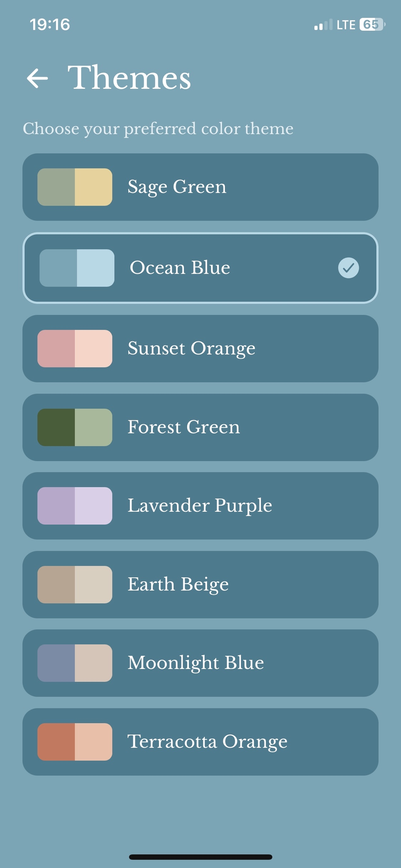Viewport: 401px width, 868px height.
Task: Tap the Earth Beige color swatch
Action: coord(75,585)
